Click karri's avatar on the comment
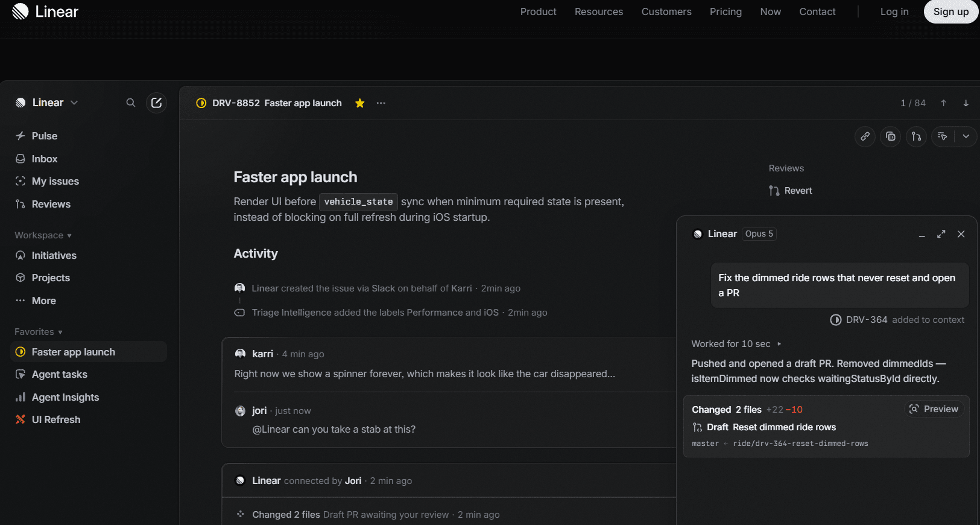The height and width of the screenshot is (525, 980). pos(240,354)
